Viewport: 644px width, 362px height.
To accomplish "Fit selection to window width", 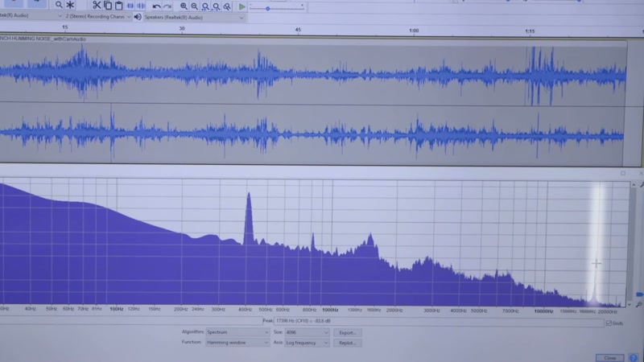I will [205, 6].
